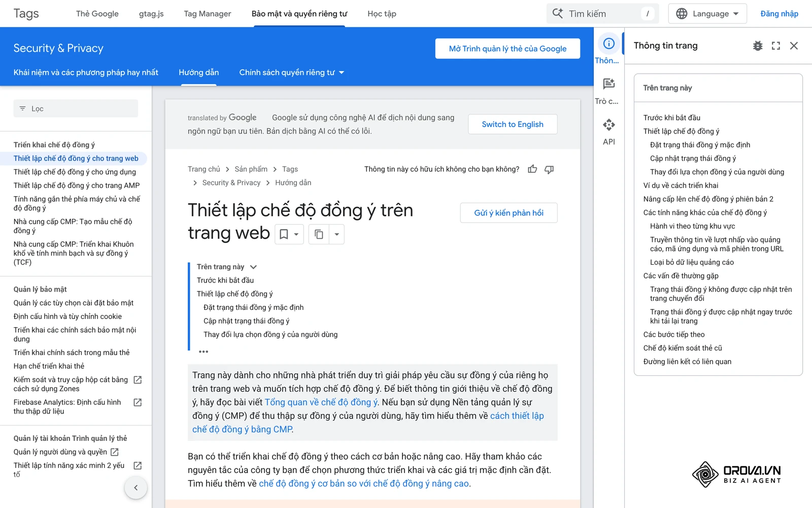Jump to Các vấn đề thường gặp in panel

click(681, 276)
